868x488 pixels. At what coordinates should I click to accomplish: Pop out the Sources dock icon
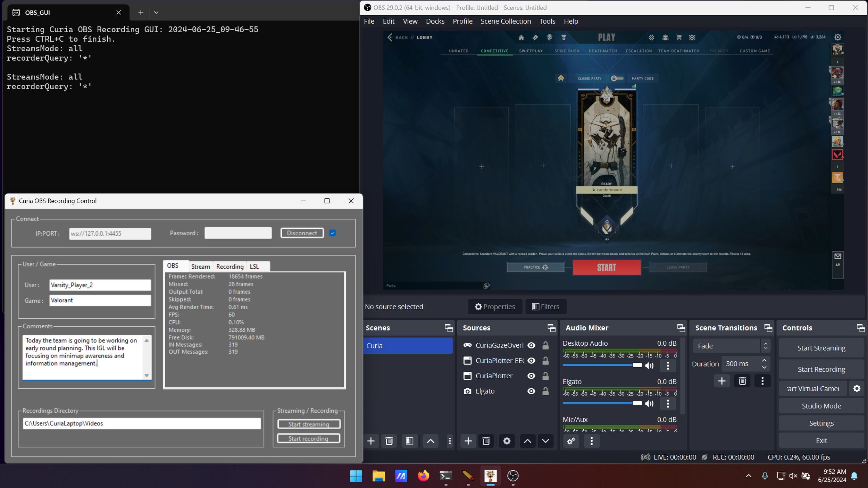click(x=551, y=328)
